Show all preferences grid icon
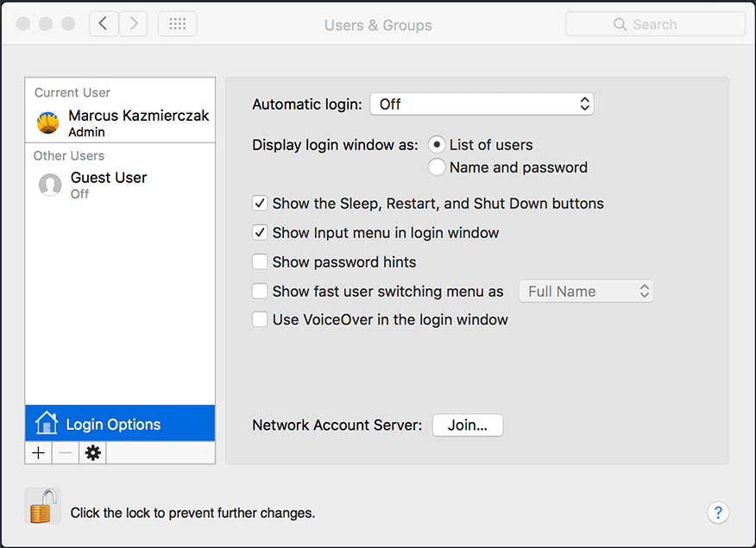The height and width of the screenshot is (548, 756). [178, 23]
